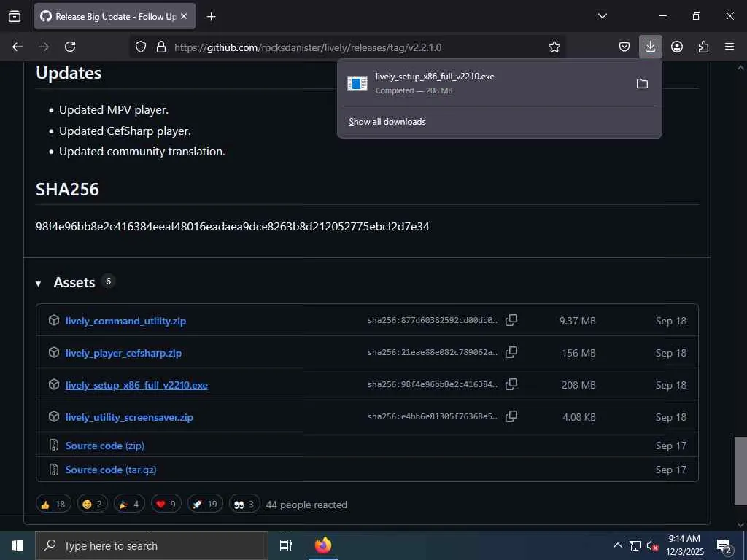Open the muted volume tray icon
The width and height of the screenshot is (747, 560).
652,545
